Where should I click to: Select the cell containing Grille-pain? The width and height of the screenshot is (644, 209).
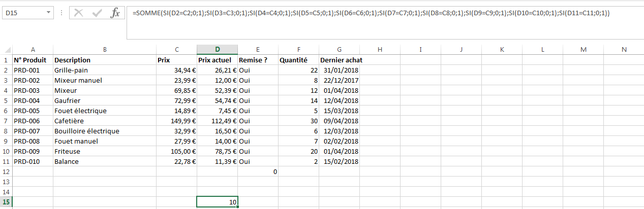coord(104,70)
